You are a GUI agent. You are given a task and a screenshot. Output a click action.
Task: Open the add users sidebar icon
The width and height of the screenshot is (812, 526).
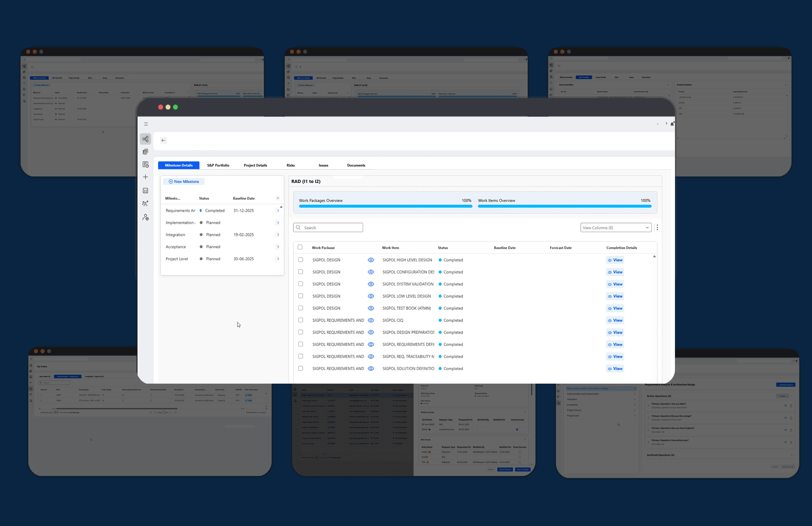pyautogui.click(x=145, y=204)
